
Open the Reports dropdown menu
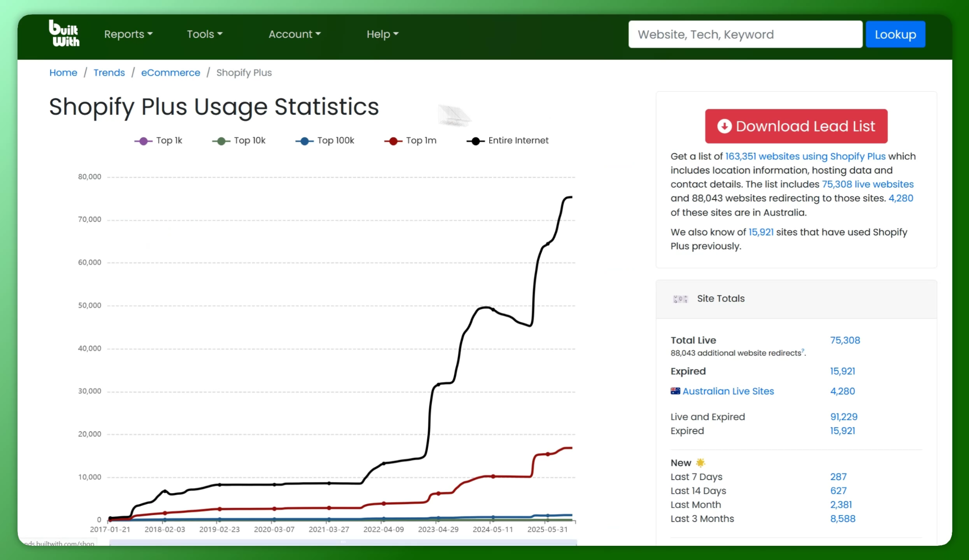coord(128,34)
